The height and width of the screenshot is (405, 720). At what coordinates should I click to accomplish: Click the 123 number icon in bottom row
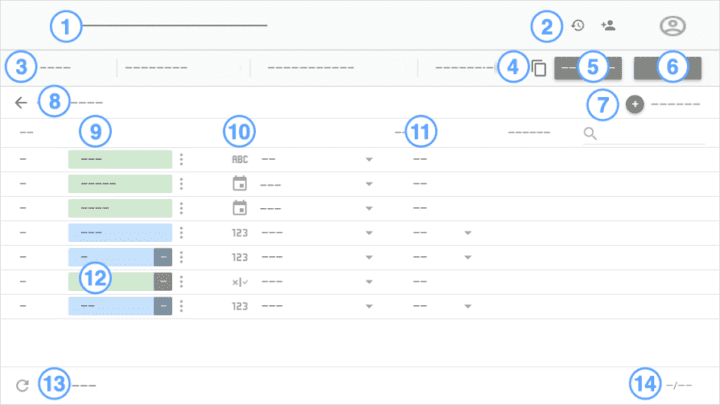click(240, 306)
